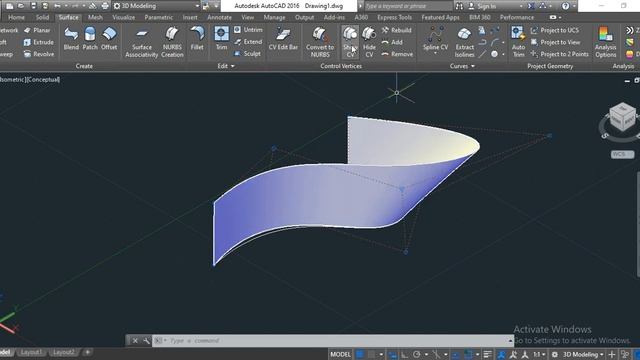Viewport: 640px width, 360px height.
Task: Open the Visualize ribbon tab
Action: pyautogui.click(x=124, y=17)
